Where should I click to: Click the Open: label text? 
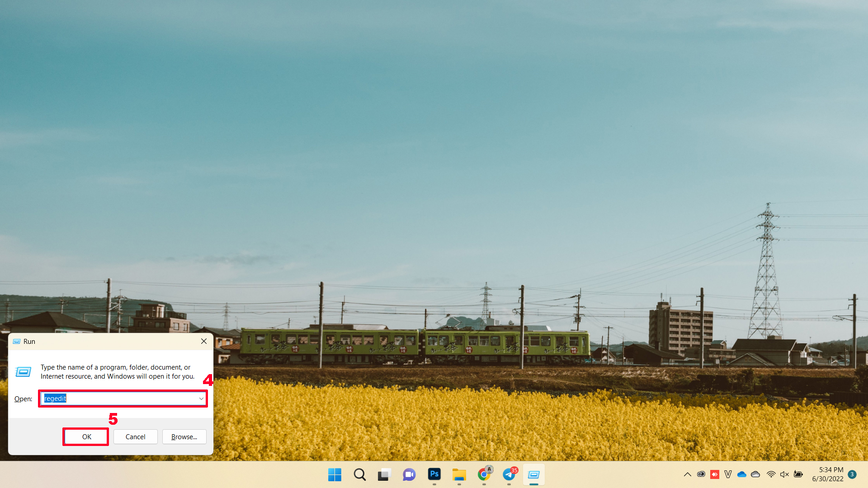click(23, 399)
